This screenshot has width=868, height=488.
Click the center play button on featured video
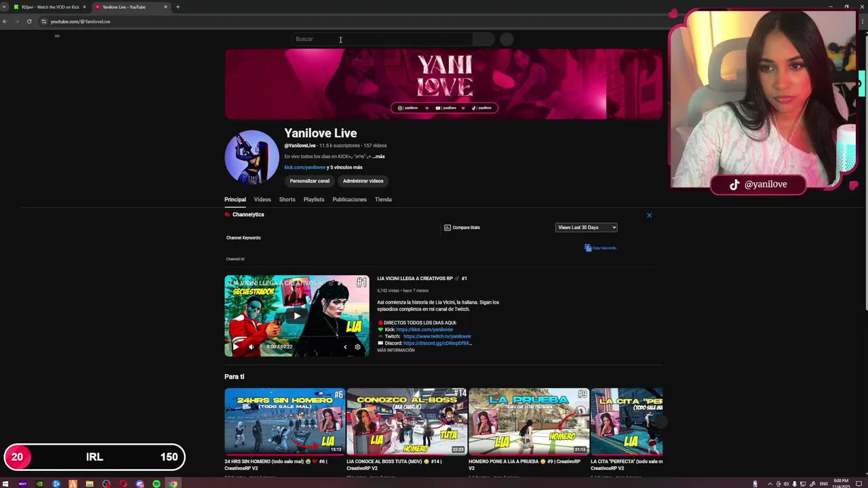(297, 316)
